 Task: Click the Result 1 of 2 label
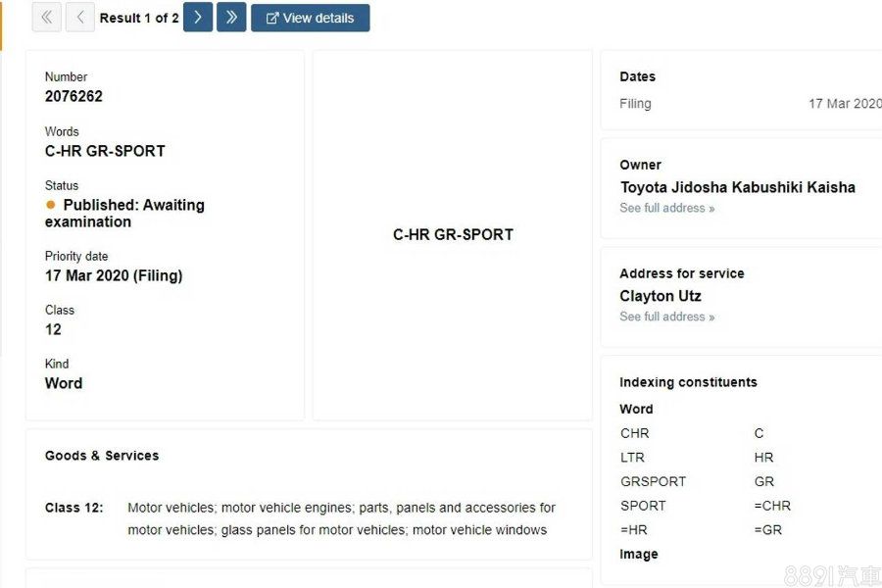pos(139,18)
